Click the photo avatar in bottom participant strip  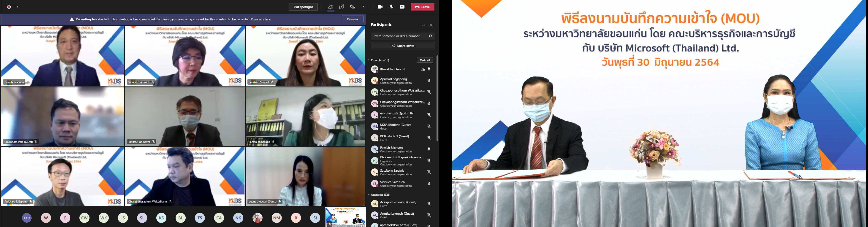pos(258,218)
